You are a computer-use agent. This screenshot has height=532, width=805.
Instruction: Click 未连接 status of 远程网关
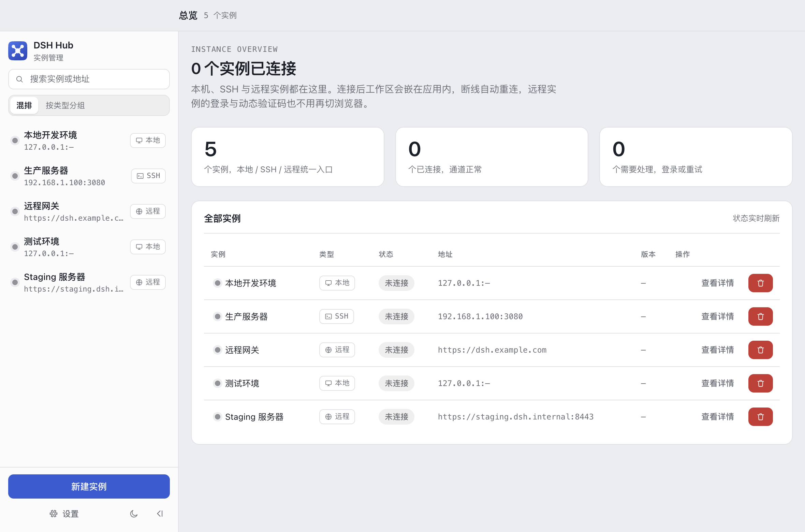tap(396, 350)
